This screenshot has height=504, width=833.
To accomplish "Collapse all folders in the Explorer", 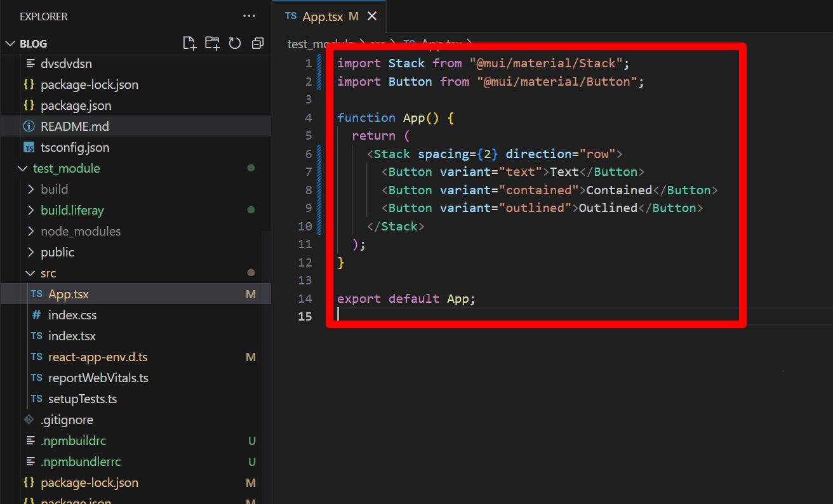I will tap(258, 43).
